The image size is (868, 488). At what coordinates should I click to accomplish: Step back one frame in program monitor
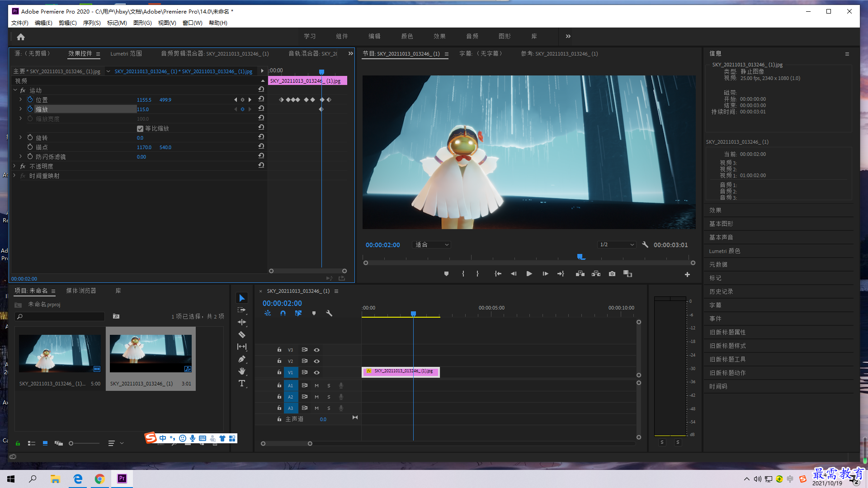(x=514, y=274)
